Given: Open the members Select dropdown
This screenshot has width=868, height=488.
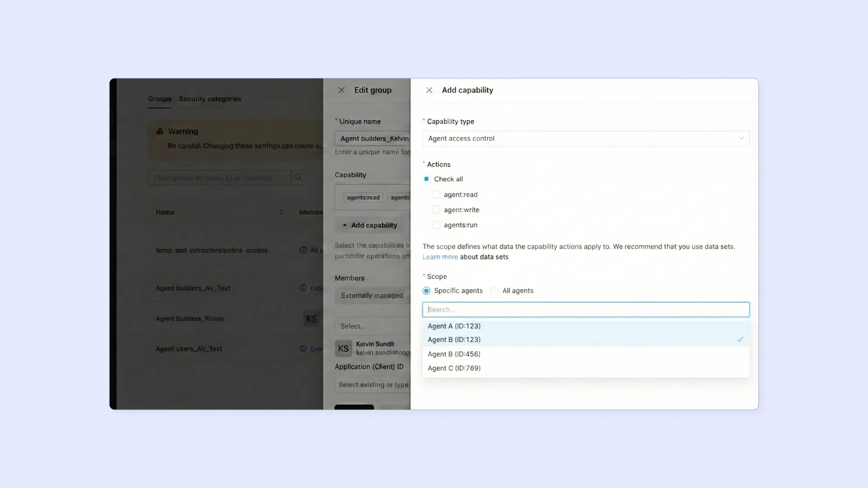Looking at the screenshot, I should [372, 326].
